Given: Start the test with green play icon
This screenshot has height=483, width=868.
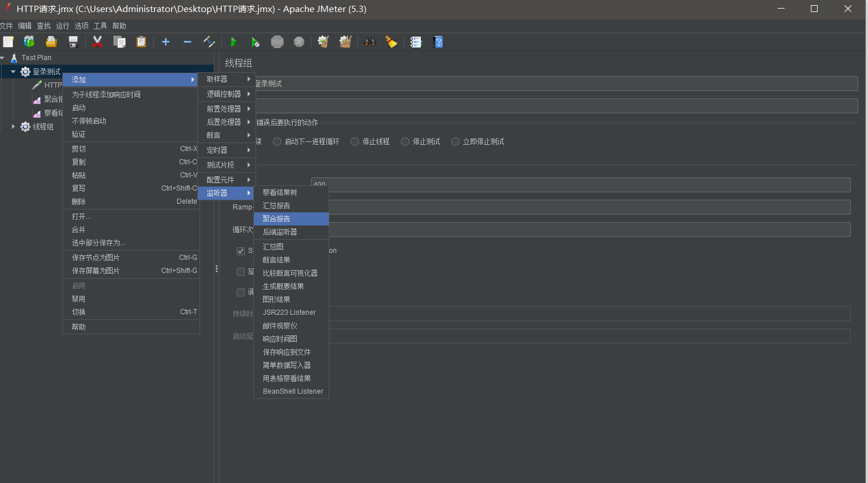Looking at the screenshot, I should (233, 42).
